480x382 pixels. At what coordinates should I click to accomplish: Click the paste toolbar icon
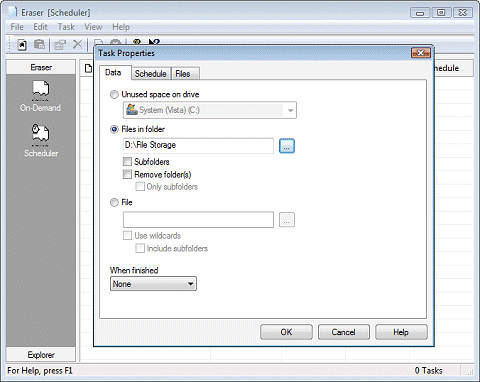click(40, 45)
